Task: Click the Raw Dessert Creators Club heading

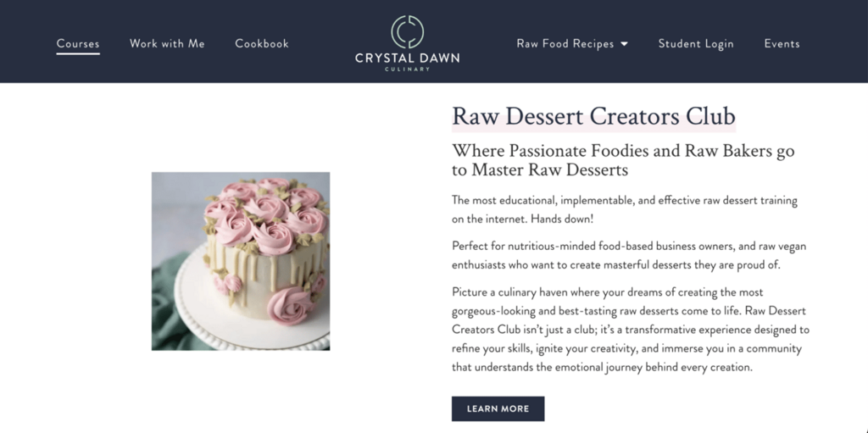Action: [593, 116]
